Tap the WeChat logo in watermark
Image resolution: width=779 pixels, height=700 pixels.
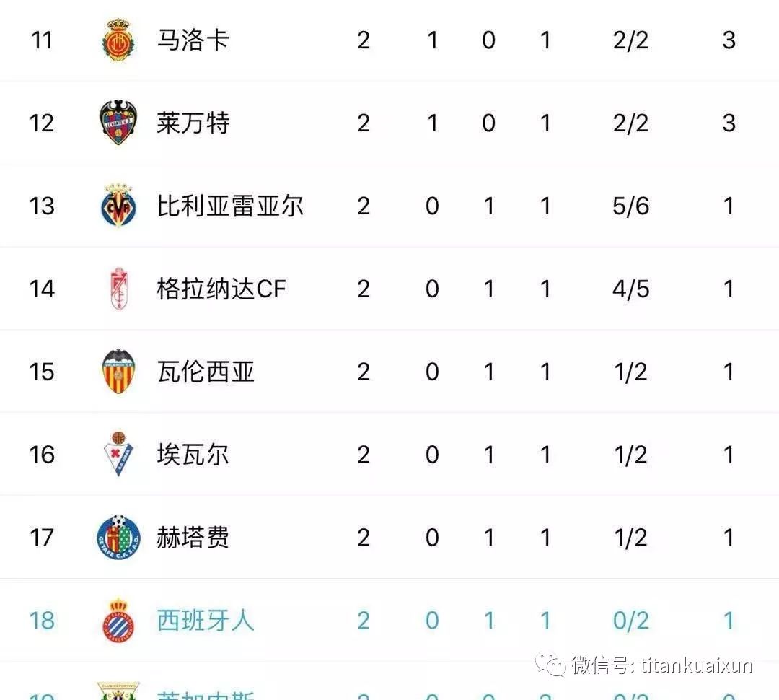[550, 665]
